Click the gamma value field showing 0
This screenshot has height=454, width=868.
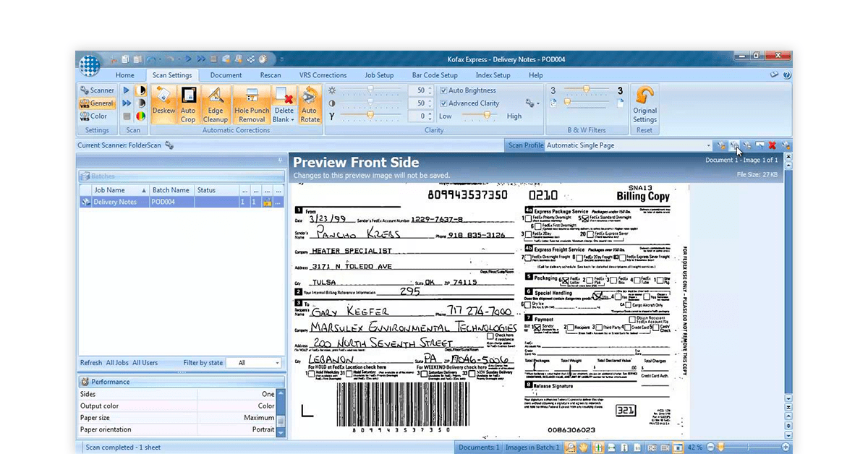[x=420, y=116]
